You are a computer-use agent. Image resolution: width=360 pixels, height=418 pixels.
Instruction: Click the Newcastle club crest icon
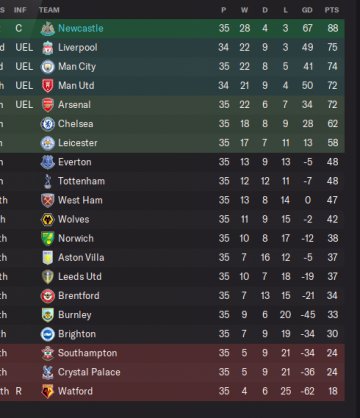47,28
